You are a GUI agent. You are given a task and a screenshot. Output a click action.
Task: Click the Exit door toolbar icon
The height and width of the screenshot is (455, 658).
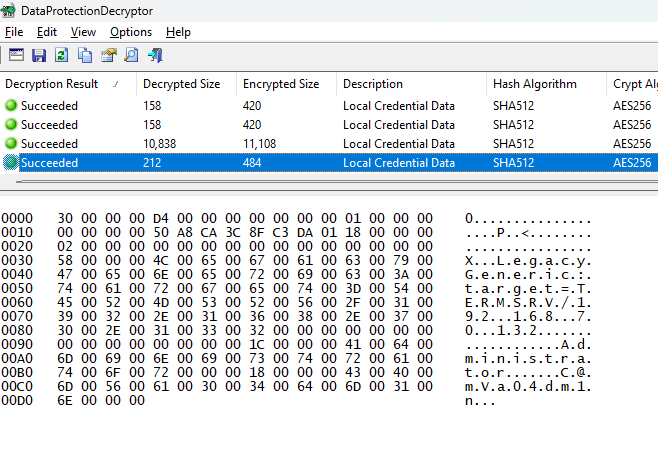point(155,55)
